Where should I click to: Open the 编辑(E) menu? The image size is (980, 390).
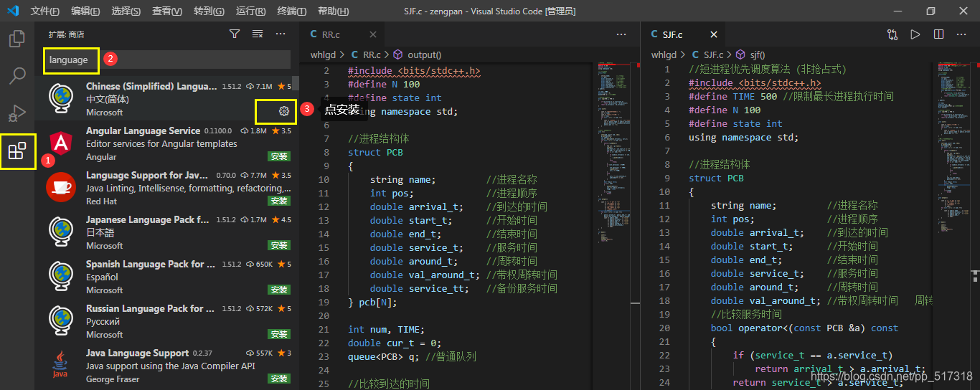tap(85, 11)
